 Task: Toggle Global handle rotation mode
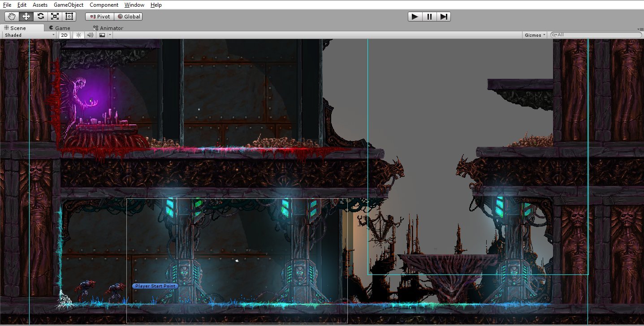click(128, 17)
